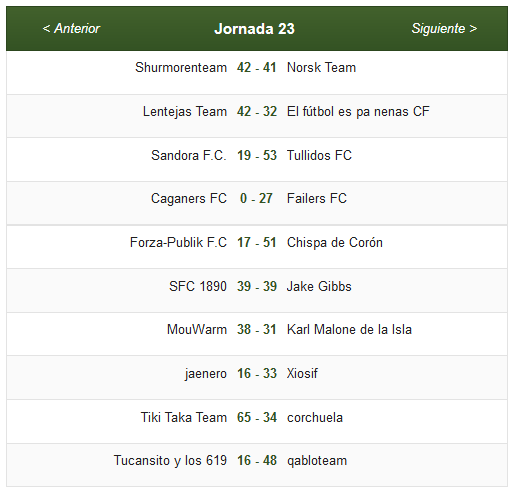Open next matchday via Siguiente
Image resolution: width=512 pixels, height=493 pixels.
click(444, 29)
